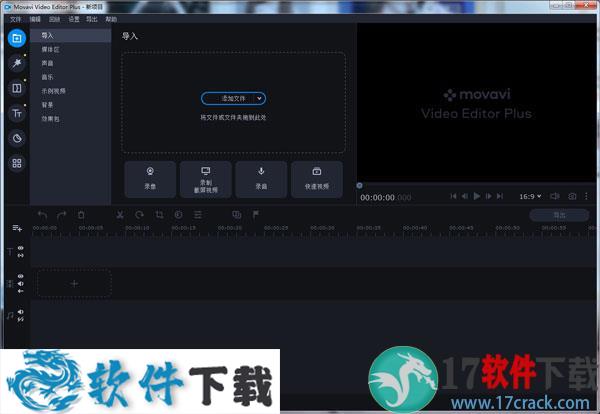Open the Playback menu in menu bar
The width and height of the screenshot is (600, 414).
pyautogui.click(x=54, y=20)
